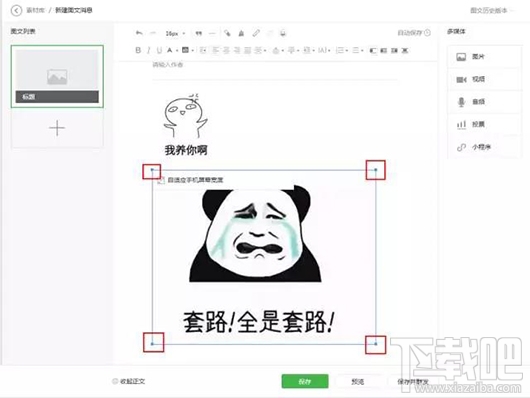Insert a video via the 视频 option
Screen dimensions: 530x398
484,79
